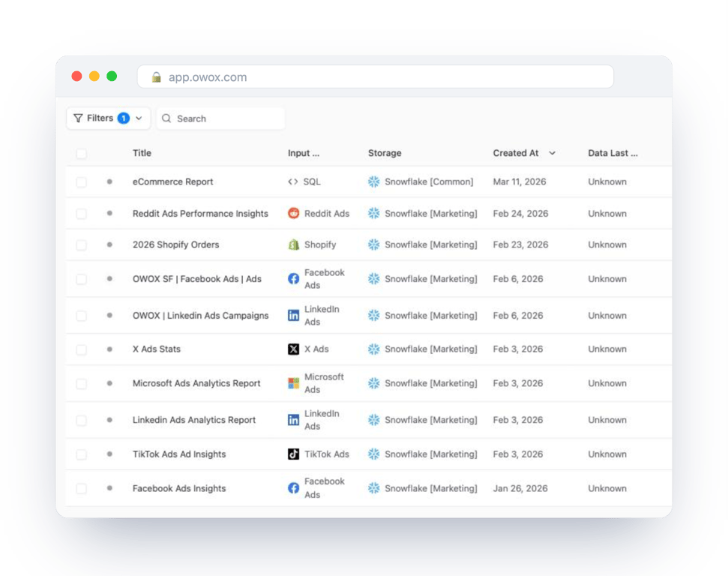Click the green window maximize button
Viewport: 728px width, 576px height.
(112, 76)
